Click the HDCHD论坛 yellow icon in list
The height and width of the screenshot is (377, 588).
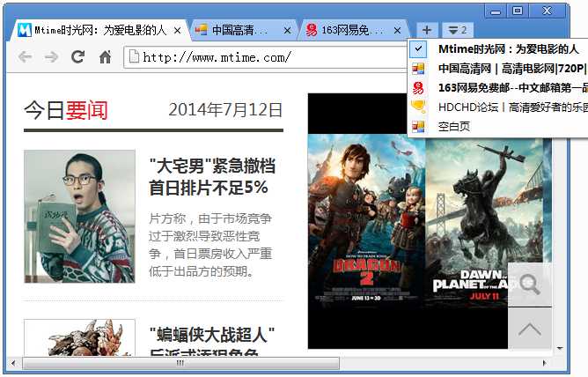[x=418, y=107]
